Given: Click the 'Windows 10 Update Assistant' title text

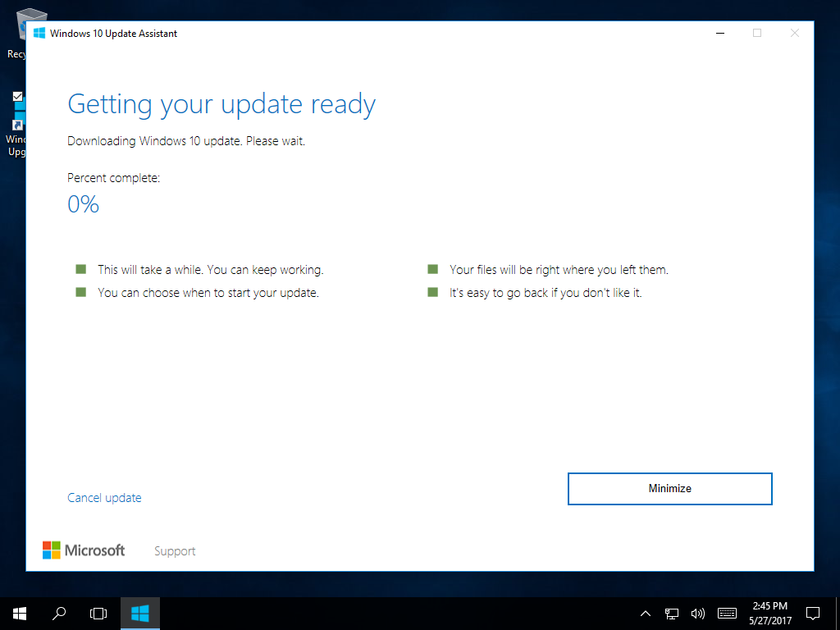Looking at the screenshot, I should coord(113,33).
